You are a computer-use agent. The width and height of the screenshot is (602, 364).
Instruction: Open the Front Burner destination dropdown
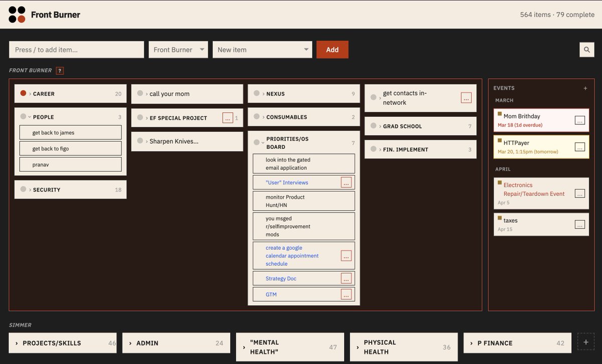click(178, 50)
